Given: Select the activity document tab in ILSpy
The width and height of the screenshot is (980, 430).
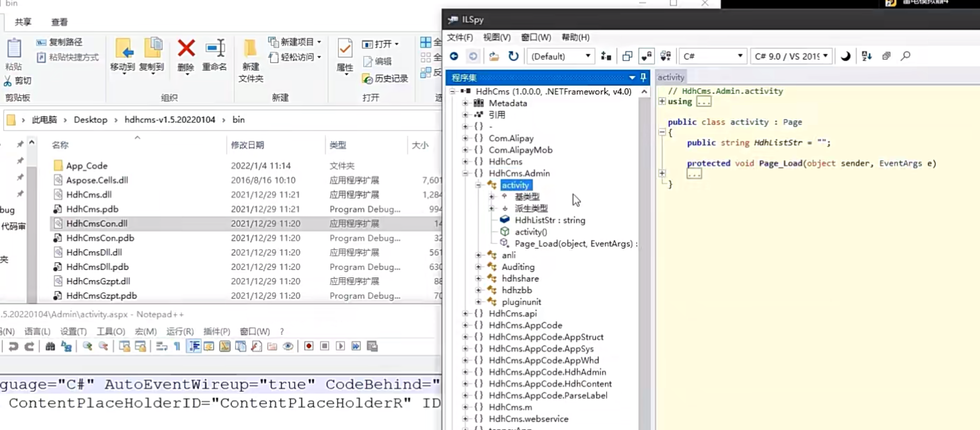Looking at the screenshot, I should (671, 77).
